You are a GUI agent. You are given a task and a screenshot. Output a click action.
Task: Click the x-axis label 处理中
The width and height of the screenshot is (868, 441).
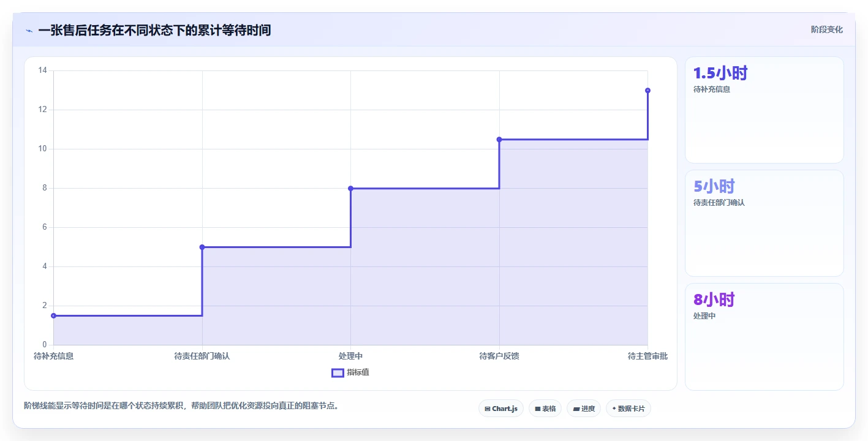click(x=350, y=356)
